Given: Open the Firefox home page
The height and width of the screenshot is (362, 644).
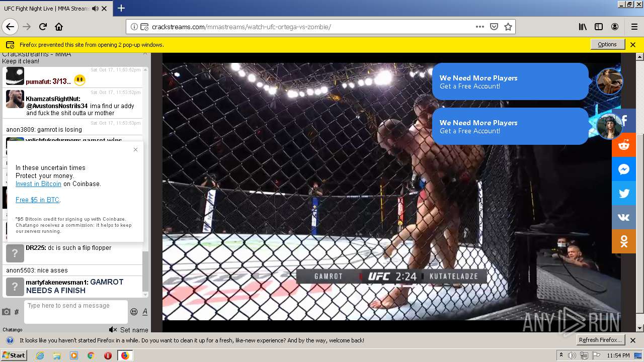Looking at the screenshot, I should point(59,27).
